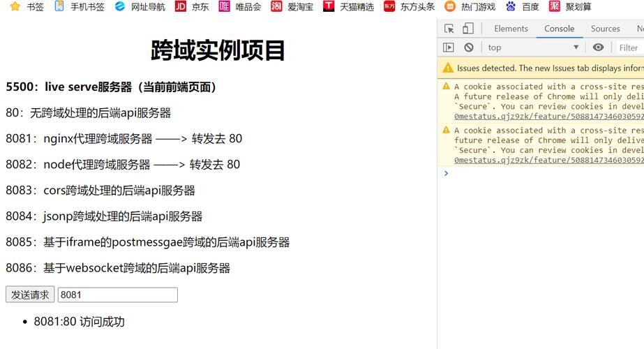Open the 爱淘宝 bookmark

pyautogui.click(x=292, y=6)
